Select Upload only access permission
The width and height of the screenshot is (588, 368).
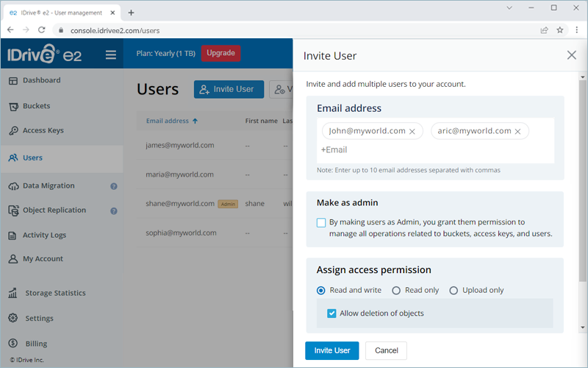(453, 290)
